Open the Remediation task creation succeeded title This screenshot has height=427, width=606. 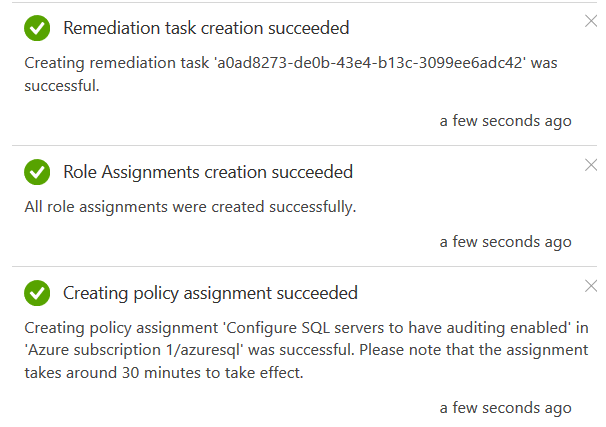(x=206, y=28)
